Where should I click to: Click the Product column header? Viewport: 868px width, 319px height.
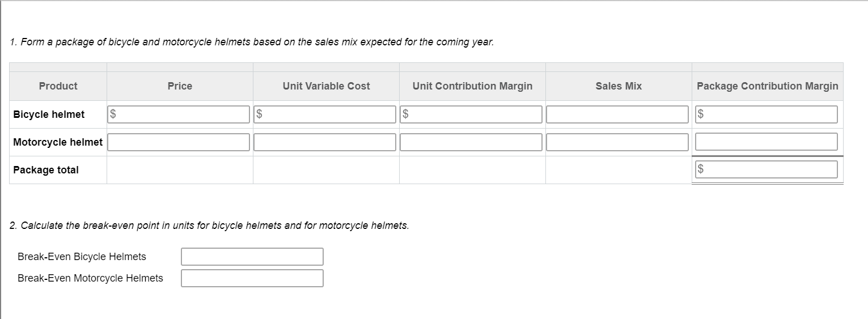click(x=58, y=86)
